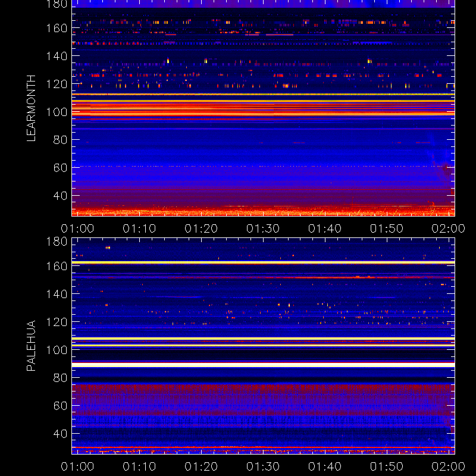Select the 60 frequency label on the Palehua plot
The height and width of the screenshot is (476, 476).
coord(60,406)
